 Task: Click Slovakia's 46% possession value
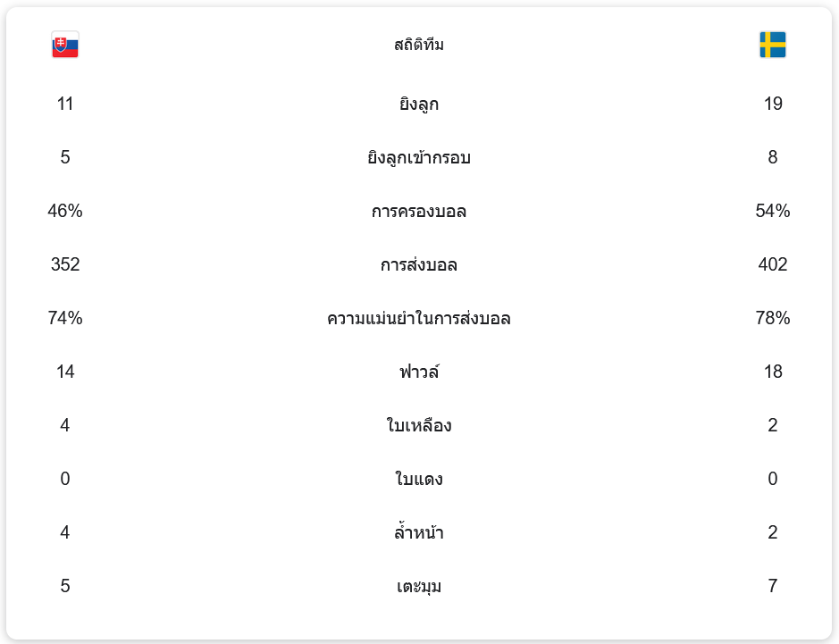pos(65,211)
